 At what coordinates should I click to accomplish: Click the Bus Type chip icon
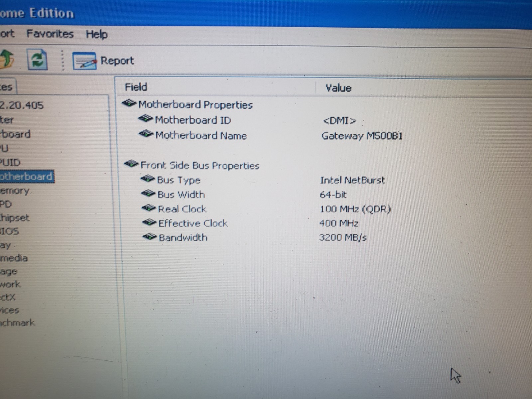(148, 179)
